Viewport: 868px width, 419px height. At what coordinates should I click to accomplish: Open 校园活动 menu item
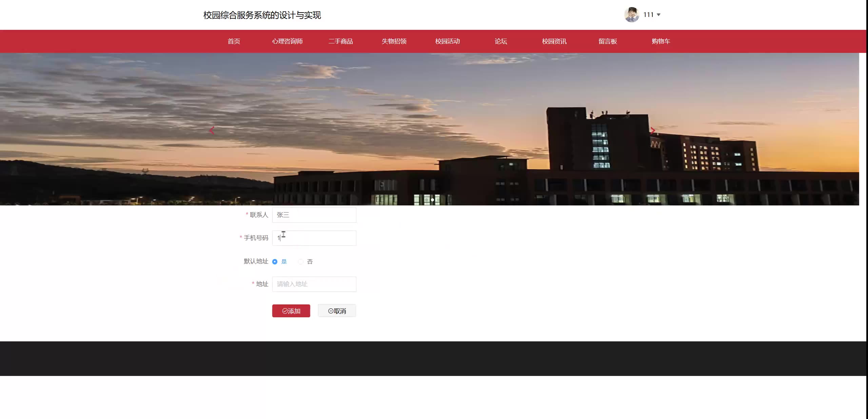pyautogui.click(x=447, y=41)
